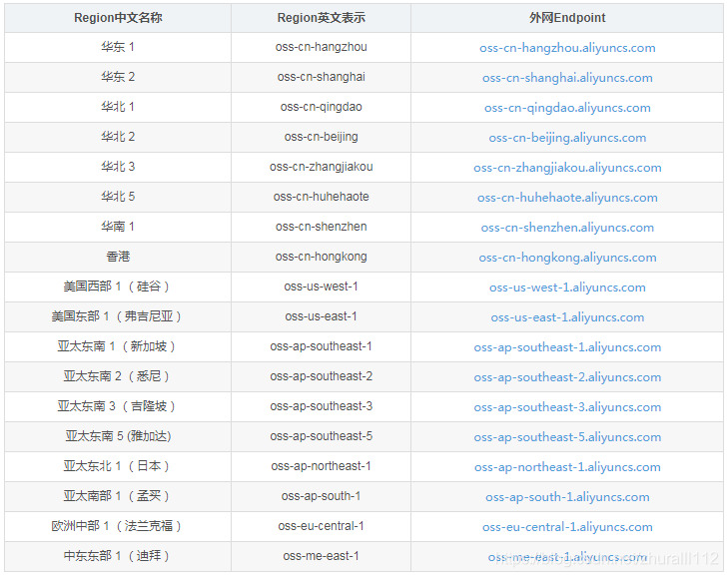Image resolution: width=728 pixels, height=577 pixels.
Task: Open the oss-cn-huhehaote.aliyuncs.com endpoint link
Action: [567, 198]
